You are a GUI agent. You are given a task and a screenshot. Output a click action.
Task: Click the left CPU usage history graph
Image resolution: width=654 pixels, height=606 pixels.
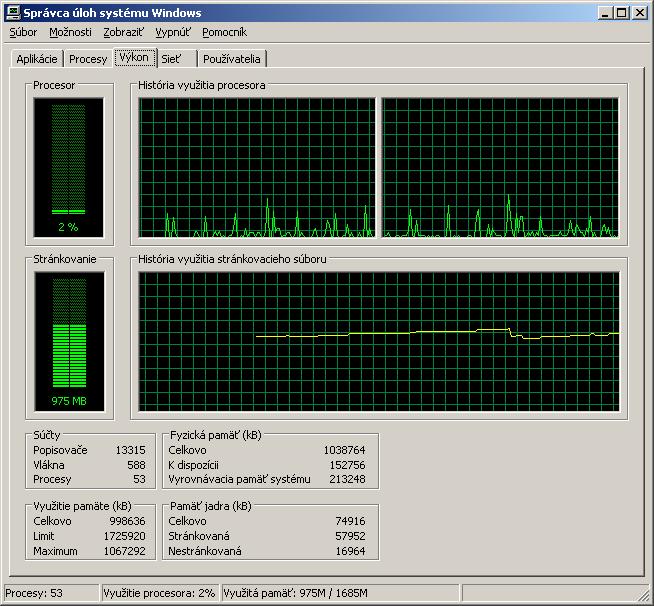(x=257, y=168)
